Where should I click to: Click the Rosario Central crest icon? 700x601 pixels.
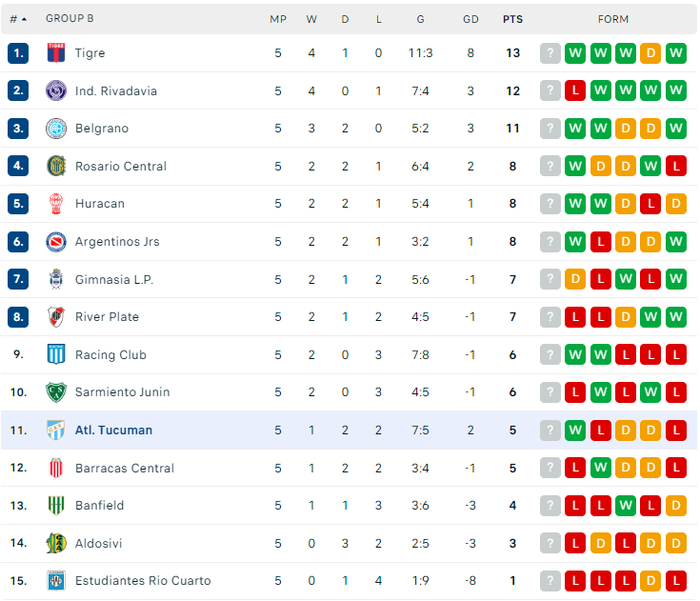click(56, 166)
